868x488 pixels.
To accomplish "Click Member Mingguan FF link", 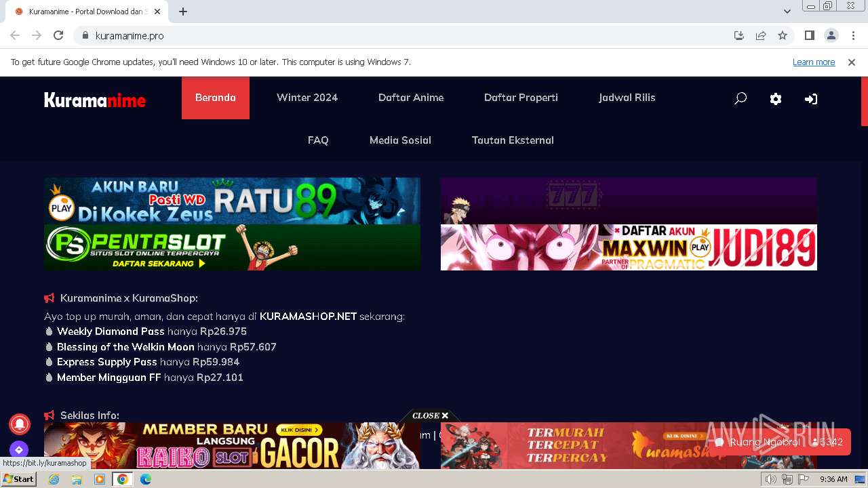I will point(109,378).
